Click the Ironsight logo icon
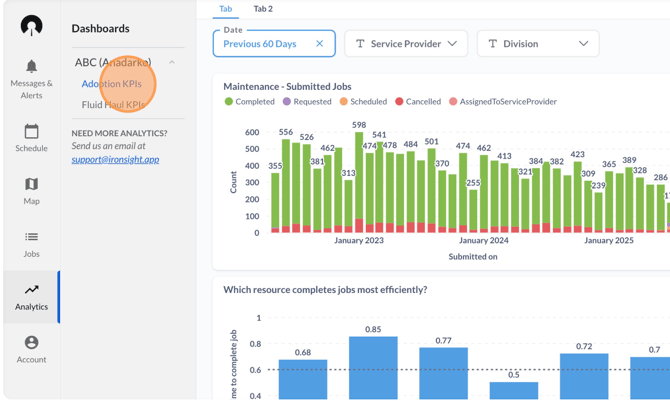Viewport: 670px width, 401px height. (31, 25)
